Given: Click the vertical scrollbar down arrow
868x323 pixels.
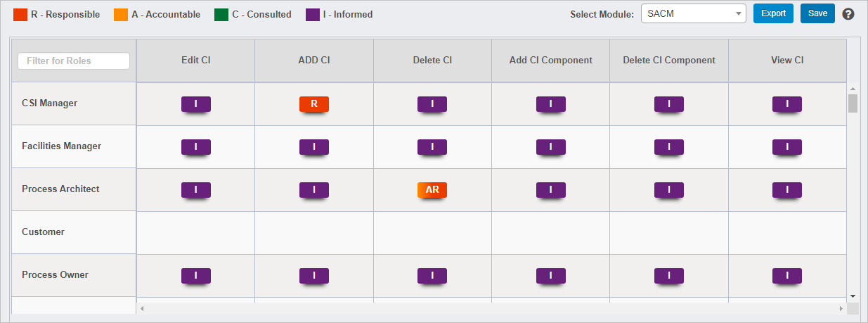Looking at the screenshot, I should pos(853,296).
